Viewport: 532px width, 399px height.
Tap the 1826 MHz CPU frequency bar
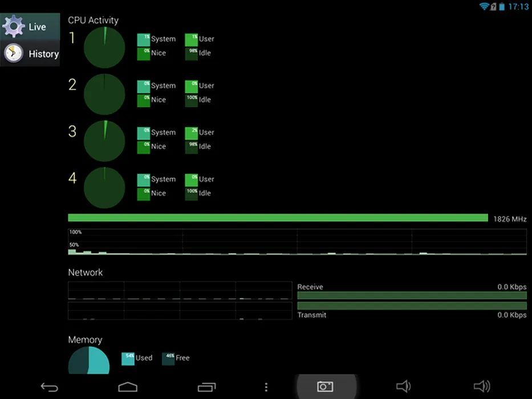(x=278, y=218)
